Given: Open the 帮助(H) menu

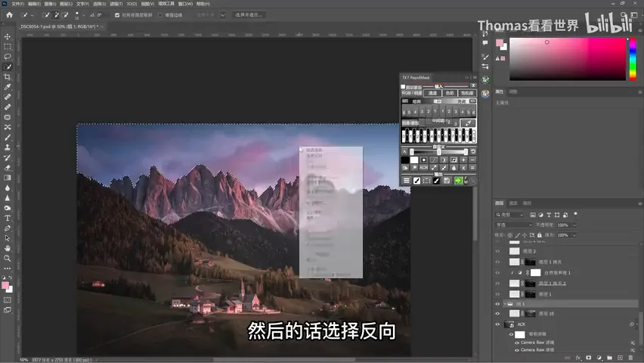Looking at the screenshot, I should click(203, 4).
